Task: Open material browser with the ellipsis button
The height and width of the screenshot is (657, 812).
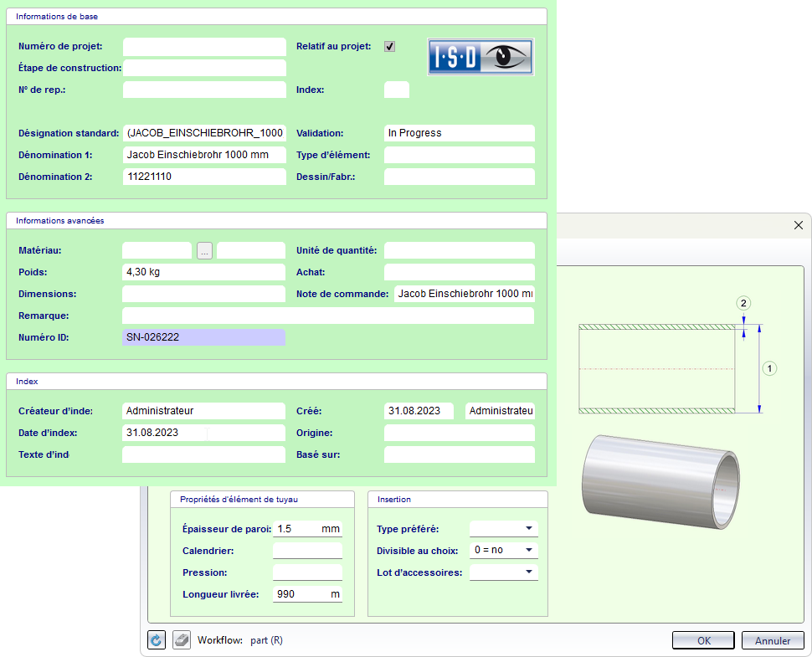Action: 205,250
